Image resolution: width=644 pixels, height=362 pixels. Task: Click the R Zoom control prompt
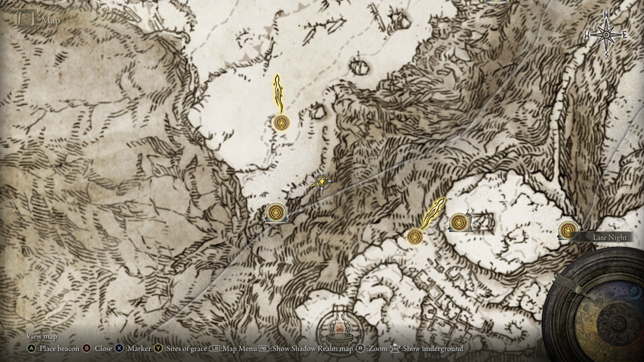coord(372,349)
